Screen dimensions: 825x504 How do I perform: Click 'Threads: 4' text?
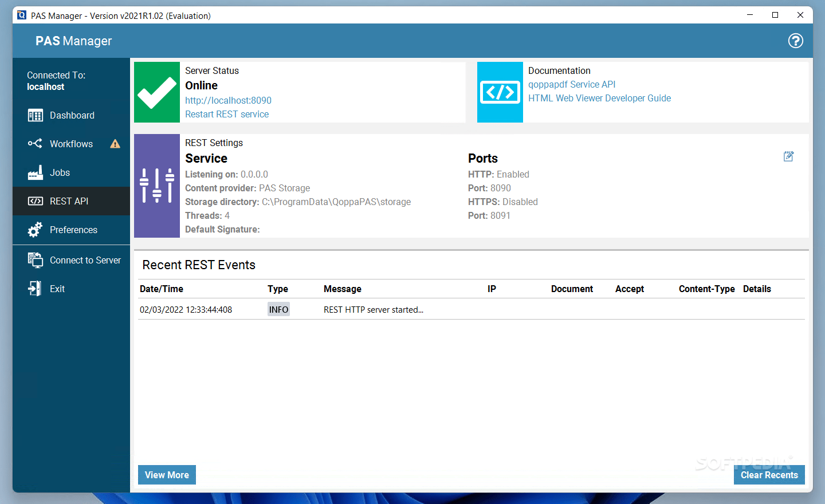[x=207, y=215]
